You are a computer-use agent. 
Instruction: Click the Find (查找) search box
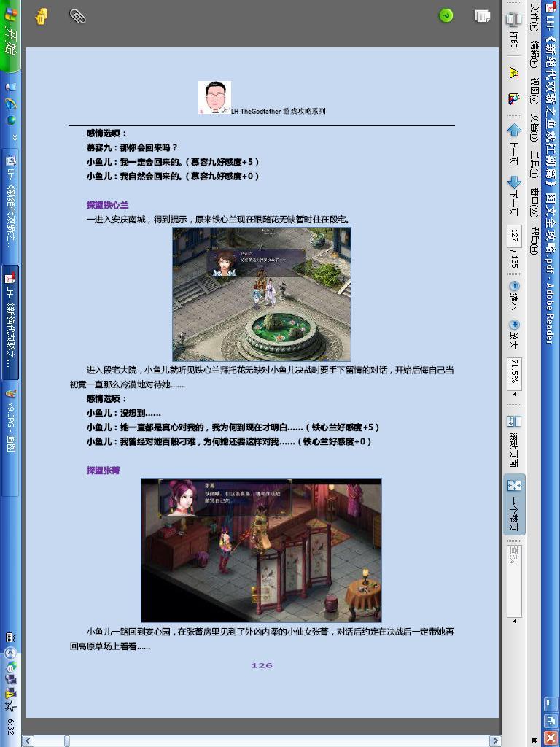click(514, 580)
